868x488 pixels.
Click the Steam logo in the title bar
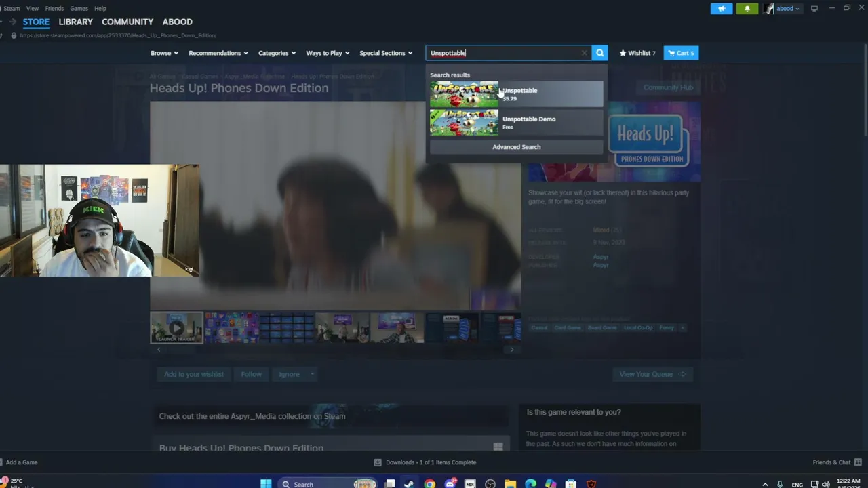[x=1, y=9]
